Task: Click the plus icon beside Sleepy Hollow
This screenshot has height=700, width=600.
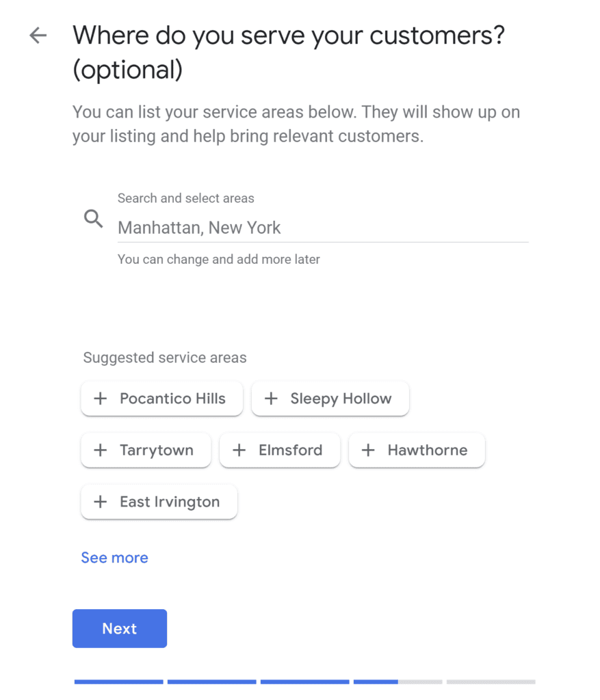Action: [x=271, y=399]
